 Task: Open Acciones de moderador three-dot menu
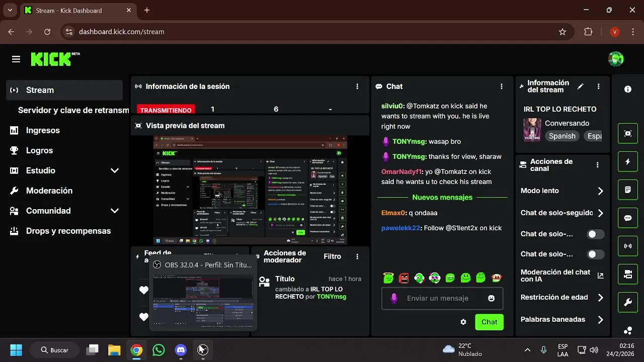357,256
